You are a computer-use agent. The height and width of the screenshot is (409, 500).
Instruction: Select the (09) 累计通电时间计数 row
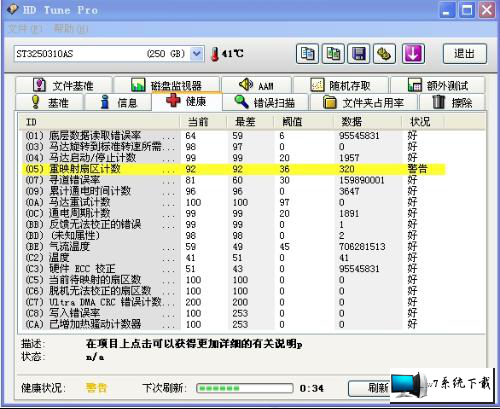coord(233,191)
